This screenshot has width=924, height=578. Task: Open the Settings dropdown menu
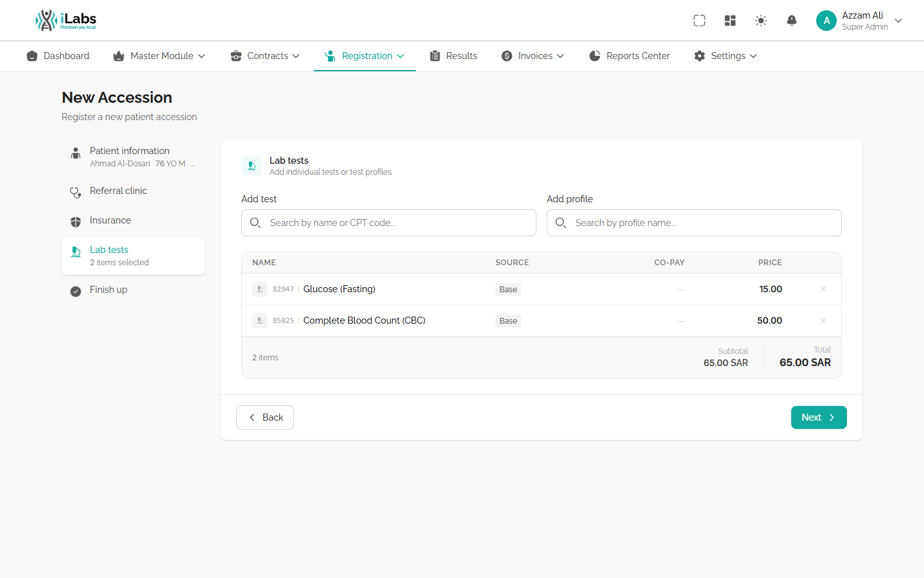[725, 56]
